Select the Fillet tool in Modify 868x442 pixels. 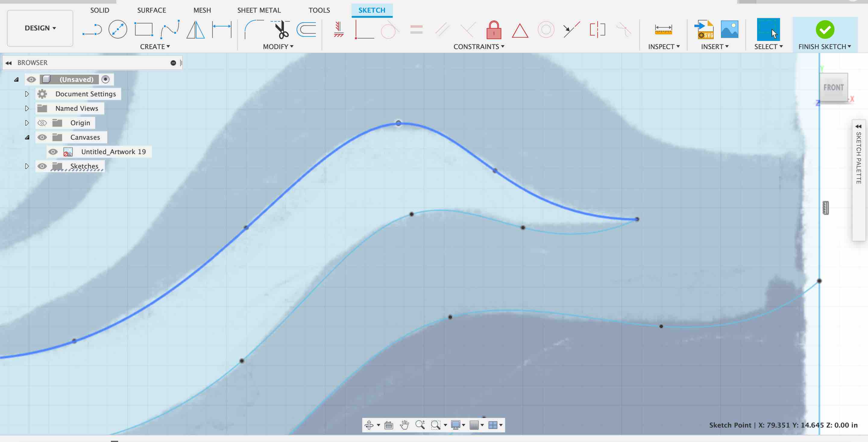(254, 30)
